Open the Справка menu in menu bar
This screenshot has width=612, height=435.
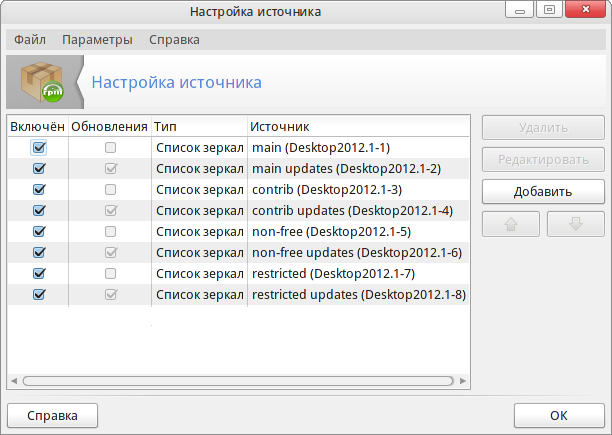click(x=174, y=40)
